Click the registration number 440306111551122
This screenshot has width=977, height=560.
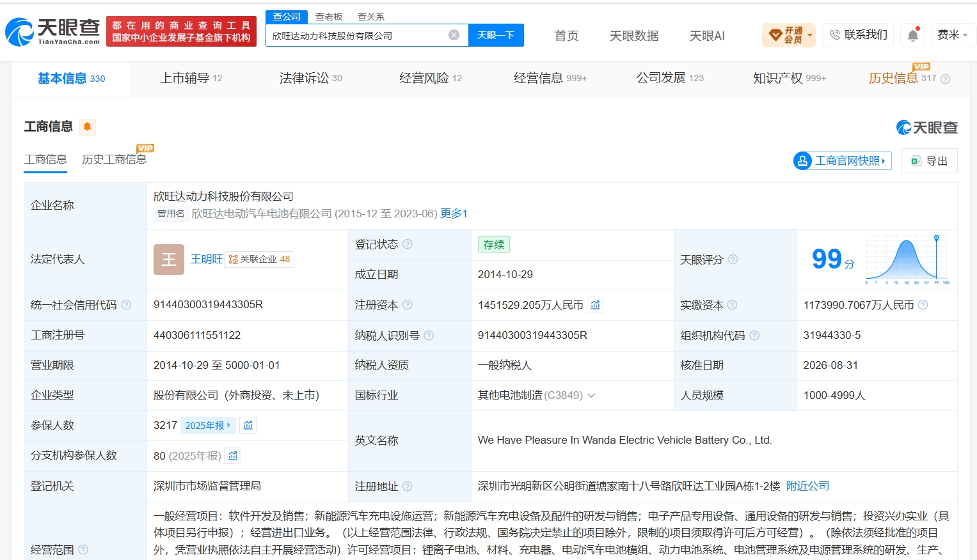pos(197,335)
